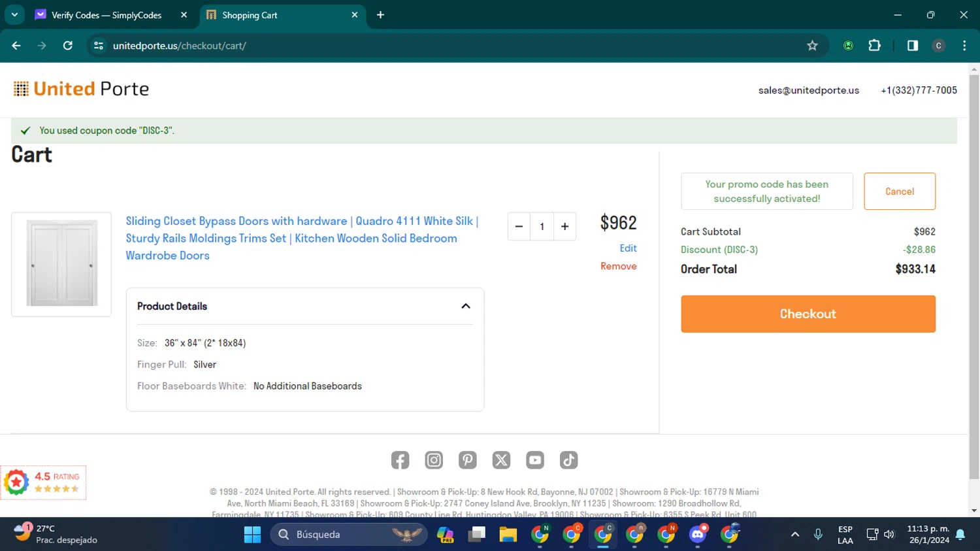This screenshot has height=551, width=980.
Task: Open the X (Twitter) social icon
Action: point(501,460)
